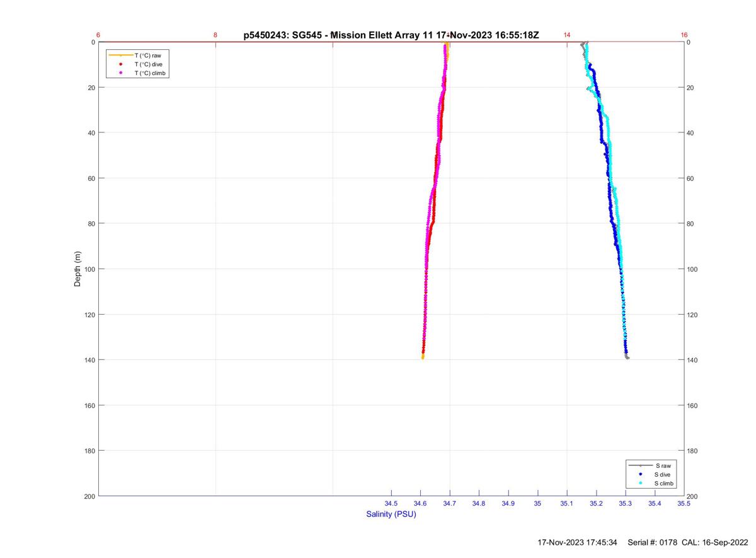Click the plot title p5450243: SG545 Mission Ellett Array

click(x=391, y=35)
